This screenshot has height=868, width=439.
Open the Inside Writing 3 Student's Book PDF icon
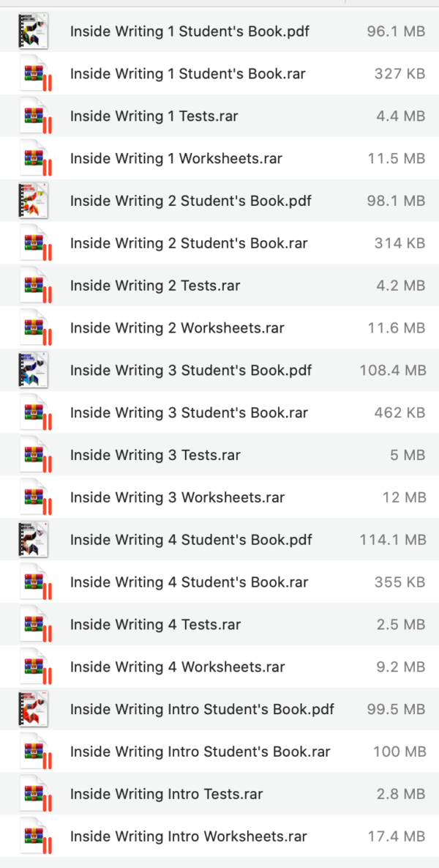point(34,370)
